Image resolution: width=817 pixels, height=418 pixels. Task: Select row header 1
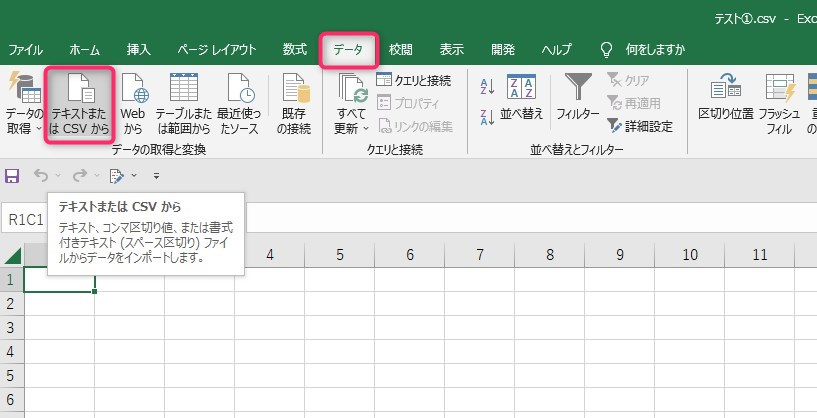point(11,279)
